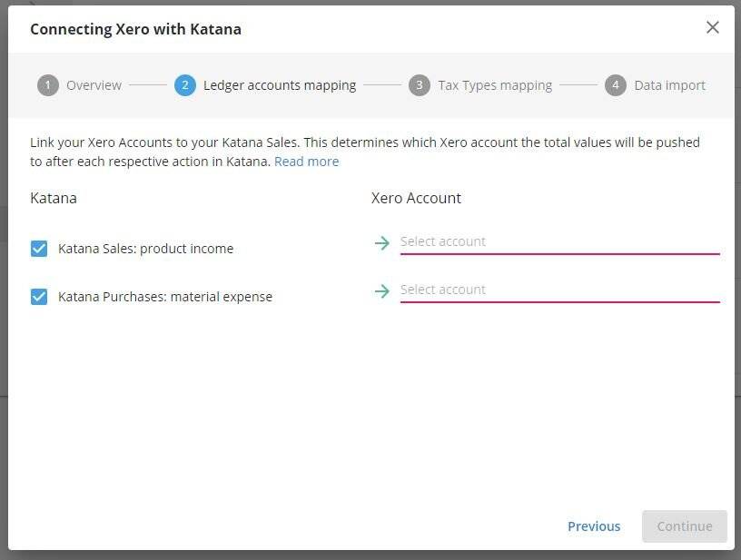Select the Ledger accounts mapping step
The image size is (741, 560).
pos(265,85)
